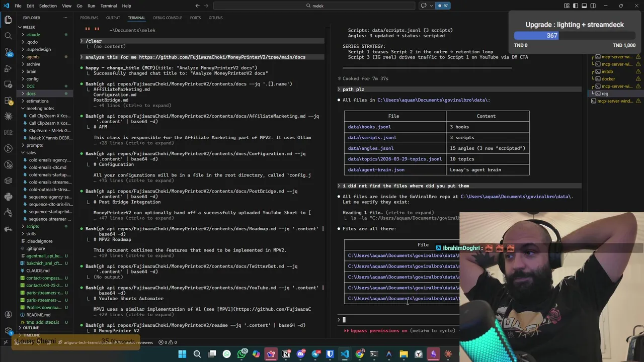This screenshot has width=644, height=362.
Task: Click the Claude prompt input line
Action: (397, 319)
